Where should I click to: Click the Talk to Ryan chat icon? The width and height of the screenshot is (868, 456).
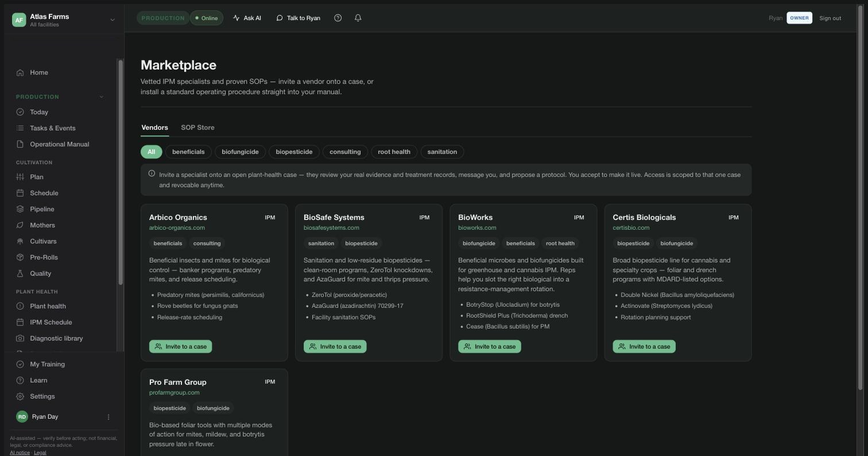[x=280, y=18]
